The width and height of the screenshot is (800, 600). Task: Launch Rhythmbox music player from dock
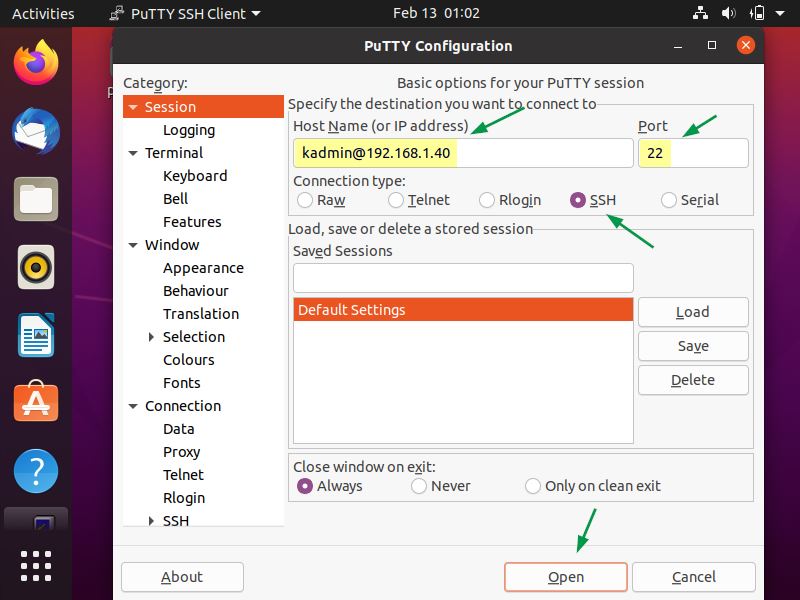pyautogui.click(x=36, y=267)
